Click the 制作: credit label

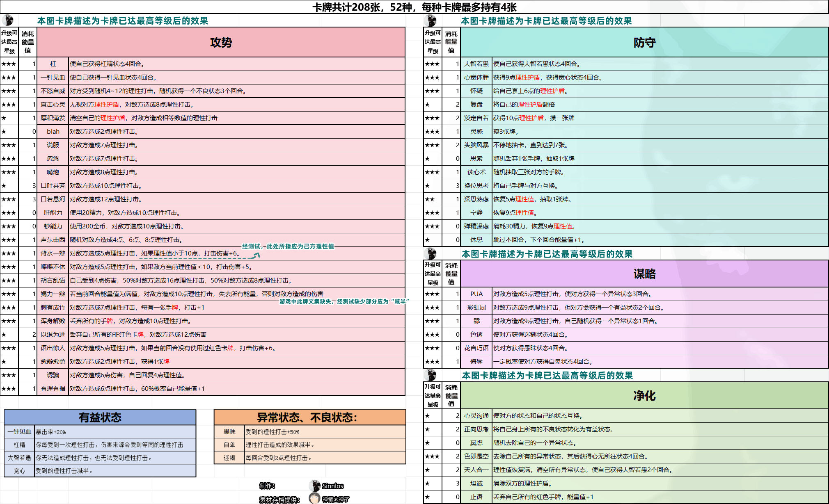point(267,486)
